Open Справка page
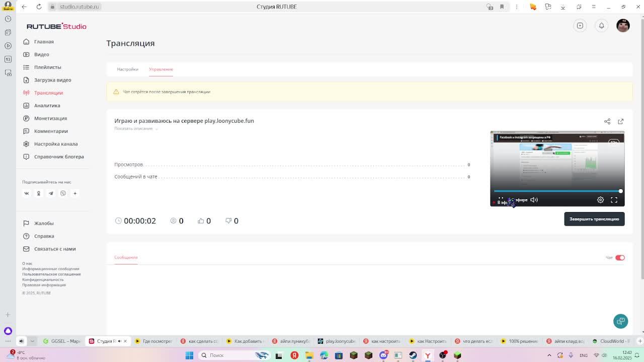The height and width of the screenshot is (362, 644). [x=44, y=236]
